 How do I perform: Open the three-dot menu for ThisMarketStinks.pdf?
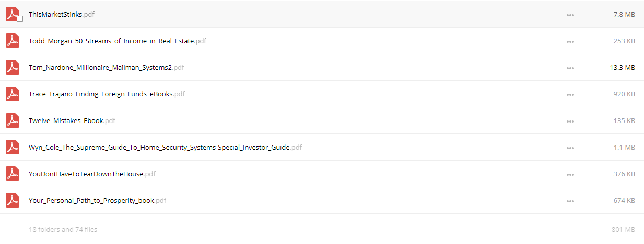tap(570, 15)
